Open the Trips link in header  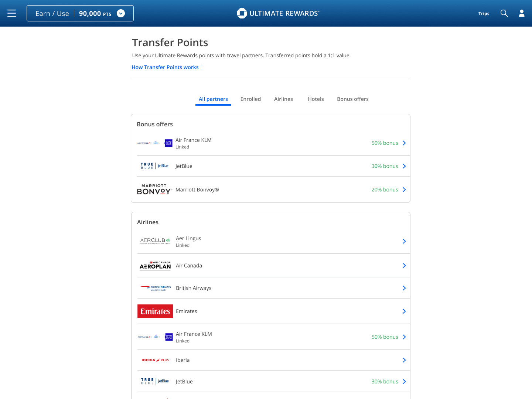(x=484, y=14)
